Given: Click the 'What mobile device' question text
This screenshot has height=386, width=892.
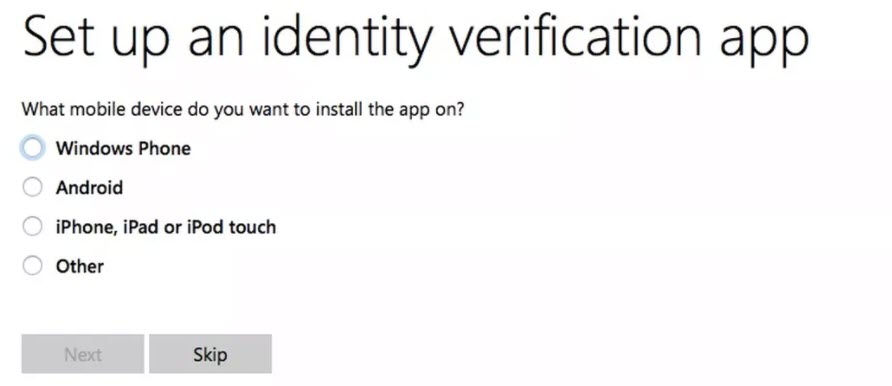Looking at the screenshot, I should pyautogui.click(x=243, y=109).
